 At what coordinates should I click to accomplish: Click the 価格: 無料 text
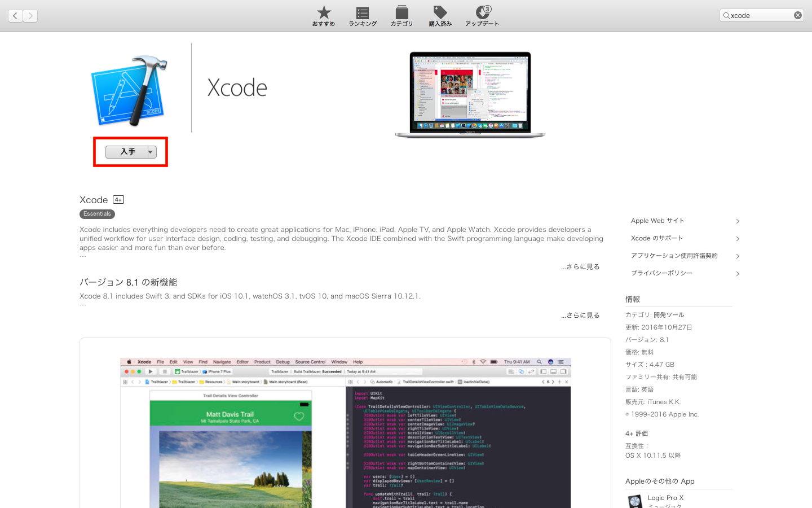[x=639, y=352]
